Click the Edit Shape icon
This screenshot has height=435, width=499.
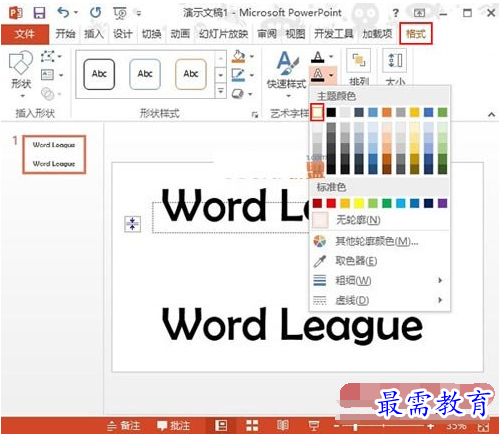(48, 56)
